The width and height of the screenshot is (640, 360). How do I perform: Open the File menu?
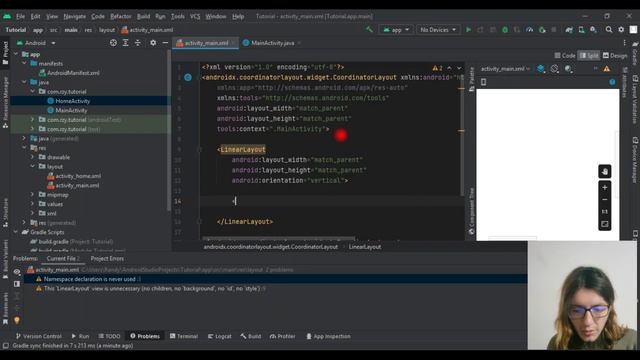point(20,16)
